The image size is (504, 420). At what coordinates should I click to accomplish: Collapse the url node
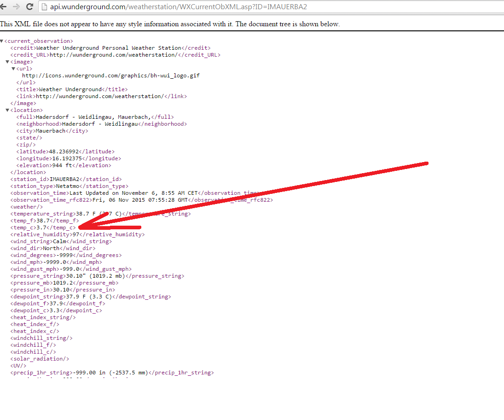[x=13, y=69]
